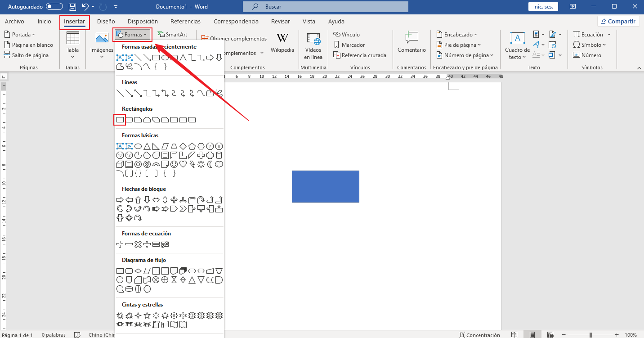Click the zoom in plus button

[617, 335]
